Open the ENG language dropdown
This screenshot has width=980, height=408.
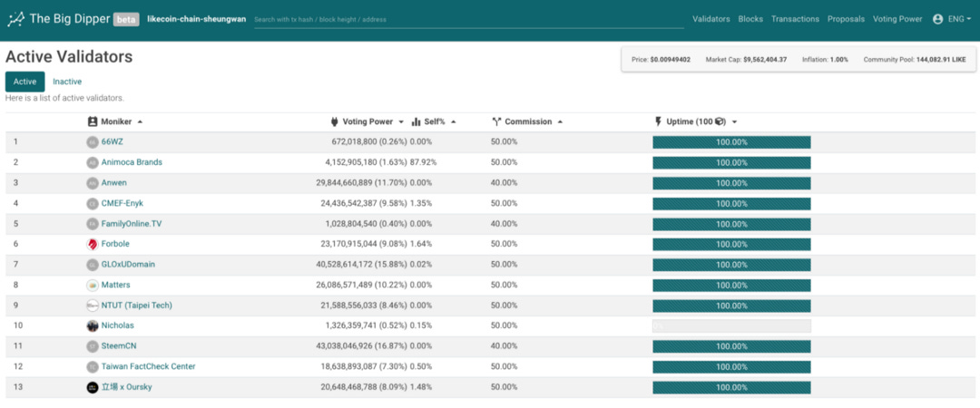(959, 19)
